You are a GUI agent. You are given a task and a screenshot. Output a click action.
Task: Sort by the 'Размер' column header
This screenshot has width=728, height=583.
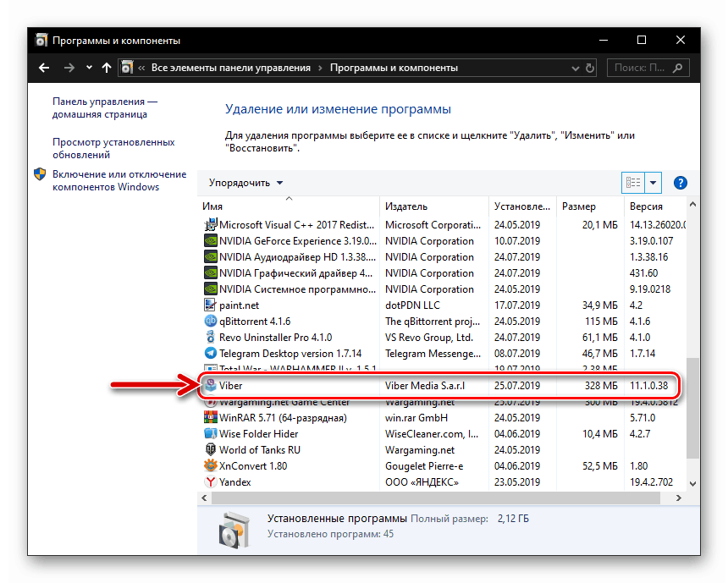click(x=590, y=206)
